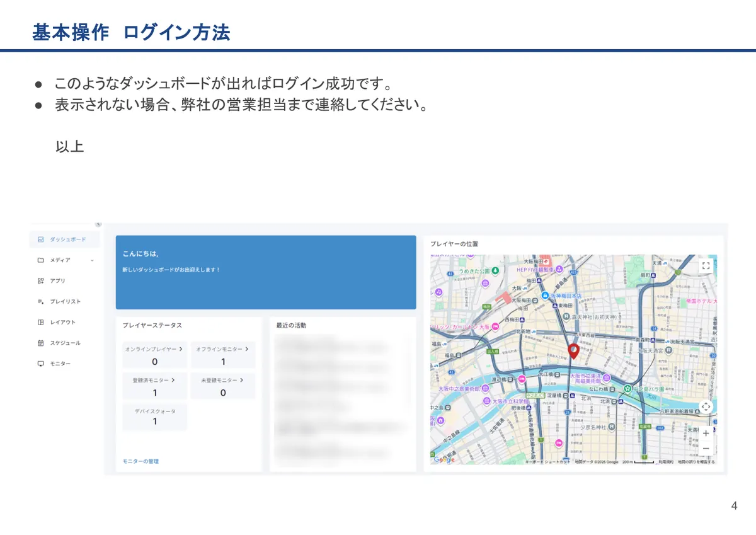
Task: Select the 大阪中之島美術館 museum marker
Action: click(486, 388)
